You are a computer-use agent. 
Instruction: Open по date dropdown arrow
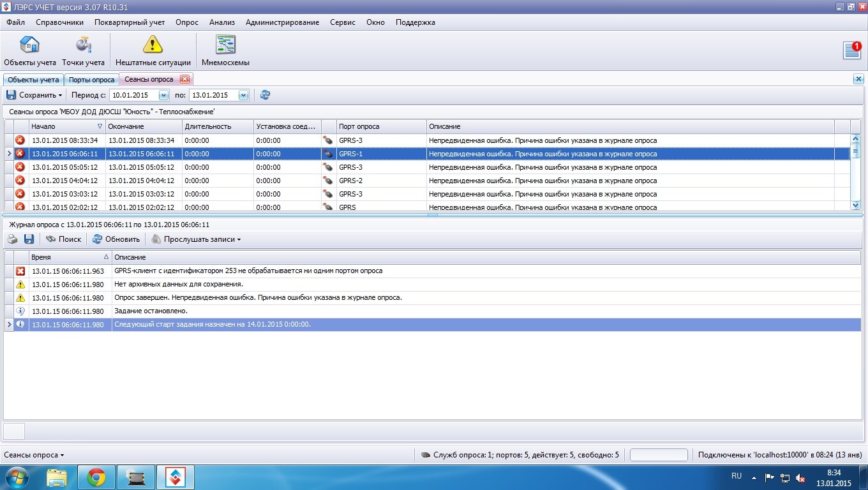tap(243, 95)
